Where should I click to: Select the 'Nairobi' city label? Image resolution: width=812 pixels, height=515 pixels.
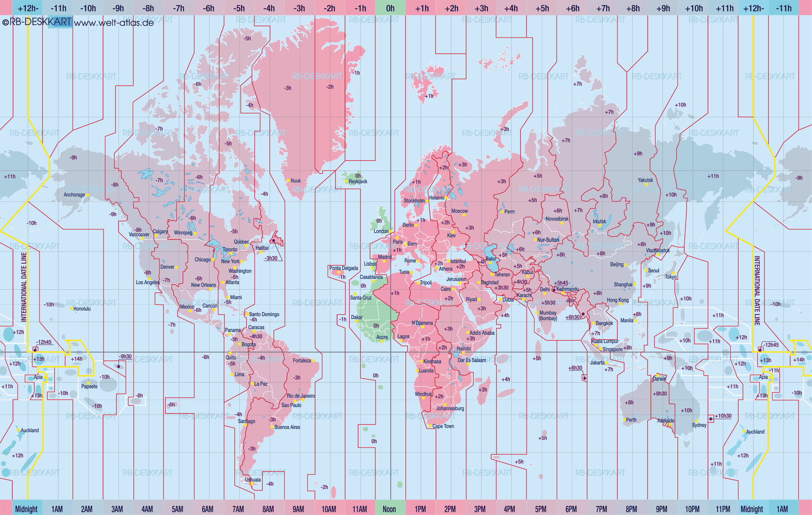pyautogui.click(x=464, y=348)
